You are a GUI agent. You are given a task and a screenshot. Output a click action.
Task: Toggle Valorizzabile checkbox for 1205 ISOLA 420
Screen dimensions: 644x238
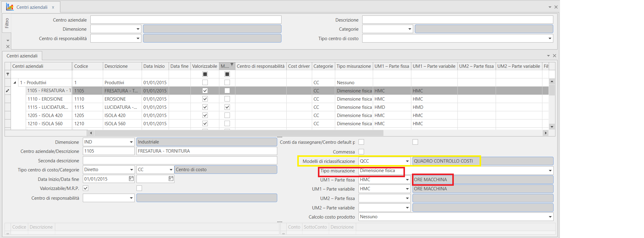pos(205,115)
